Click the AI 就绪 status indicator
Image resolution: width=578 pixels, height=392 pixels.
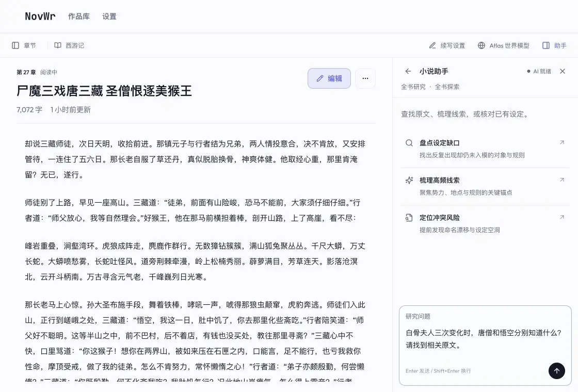tap(539, 72)
